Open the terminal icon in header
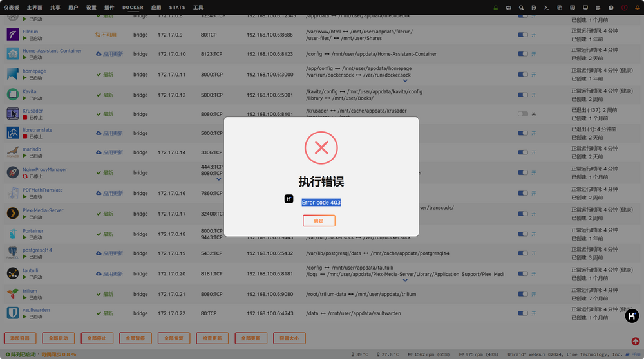This screenshot has height=359, width=644. coord(547,8)
